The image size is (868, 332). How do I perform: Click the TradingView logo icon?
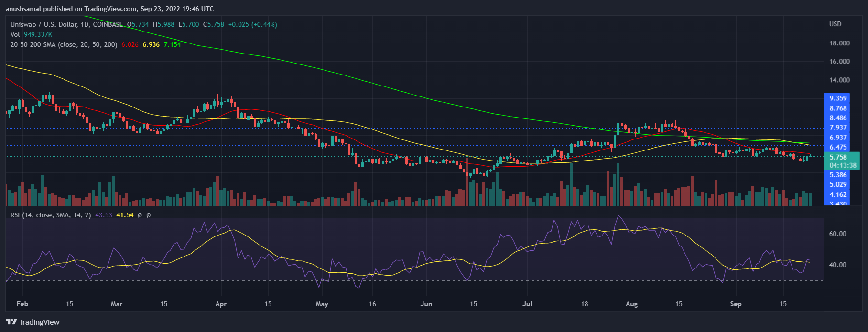coord(11,322)
